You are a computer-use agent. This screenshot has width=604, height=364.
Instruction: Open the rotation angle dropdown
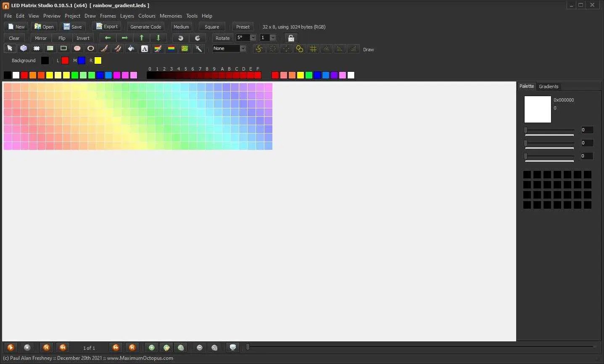coord(252,38)
